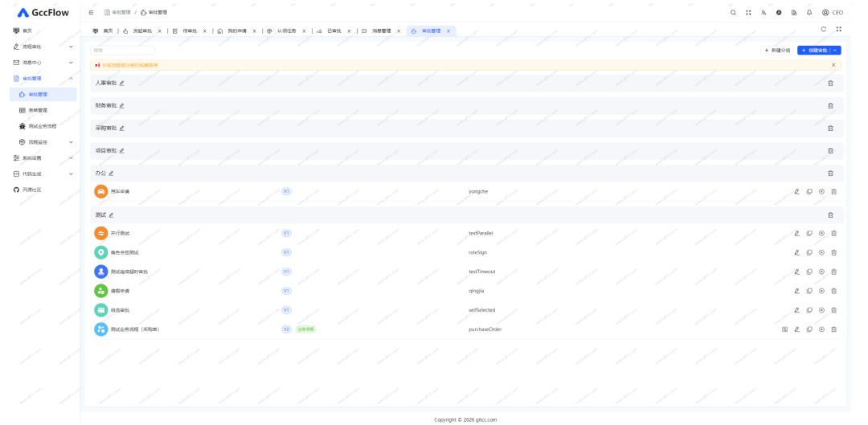Viewport: 868px width, 425px height.
Task: Edit the yongche process with its pencil icon
Action: click(x=797, y=191)
